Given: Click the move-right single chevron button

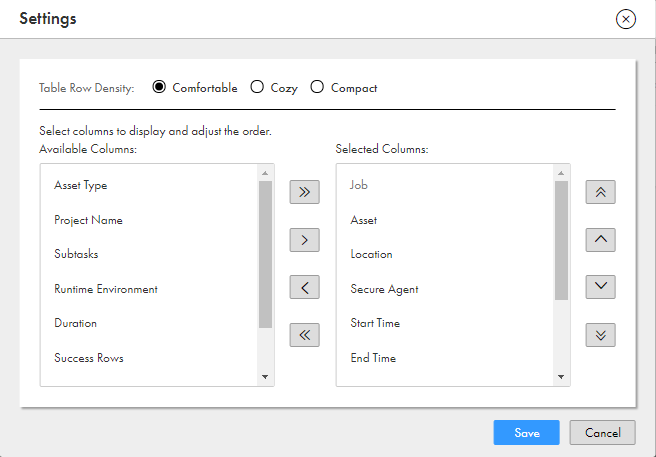Looking at the screenshot, I should tap(305, 240).
